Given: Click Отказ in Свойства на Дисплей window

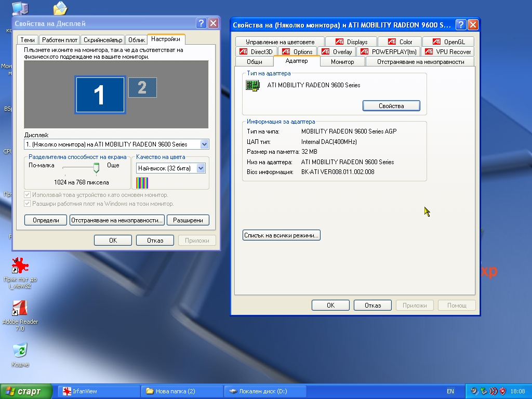Looking at the screenshot, I should [x=155, y=240].
